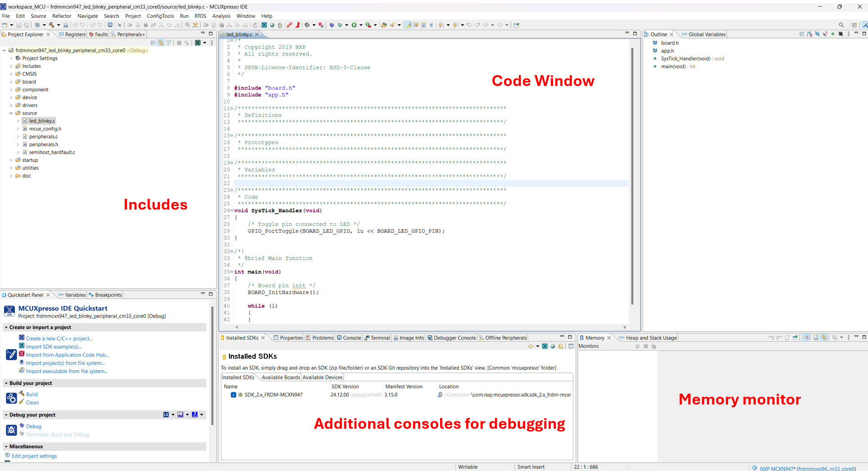This screenshot has width=868, height=471.
Task: Toggle mark occurrences highlighter in toolbar
Action: click(x=408, y=25)
